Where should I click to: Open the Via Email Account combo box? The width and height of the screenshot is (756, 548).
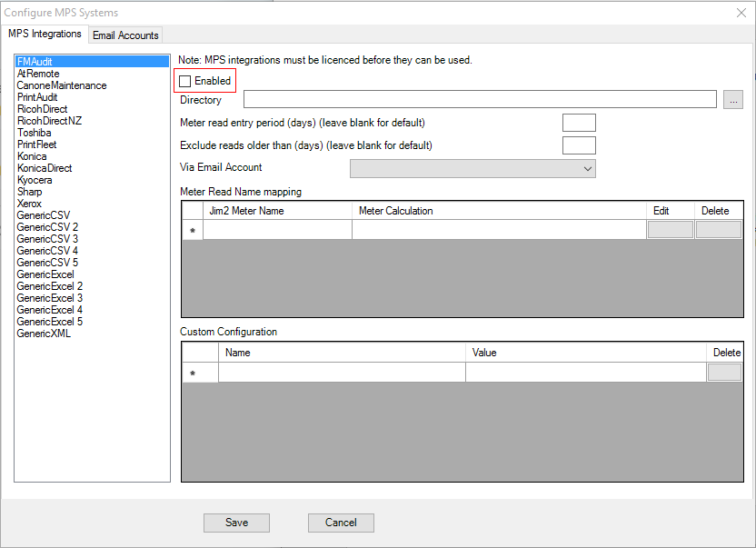472,168
